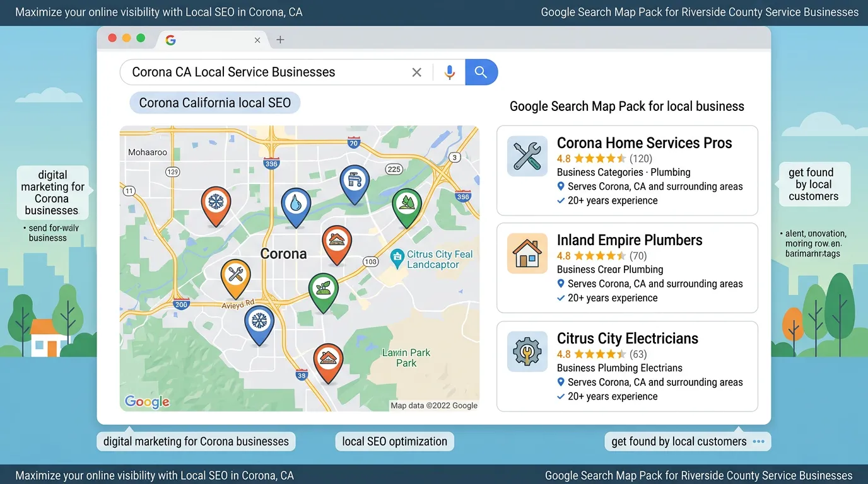868x484 pixels.
Task: Click the Lawin Park label on map
Action: click(406, 358)
